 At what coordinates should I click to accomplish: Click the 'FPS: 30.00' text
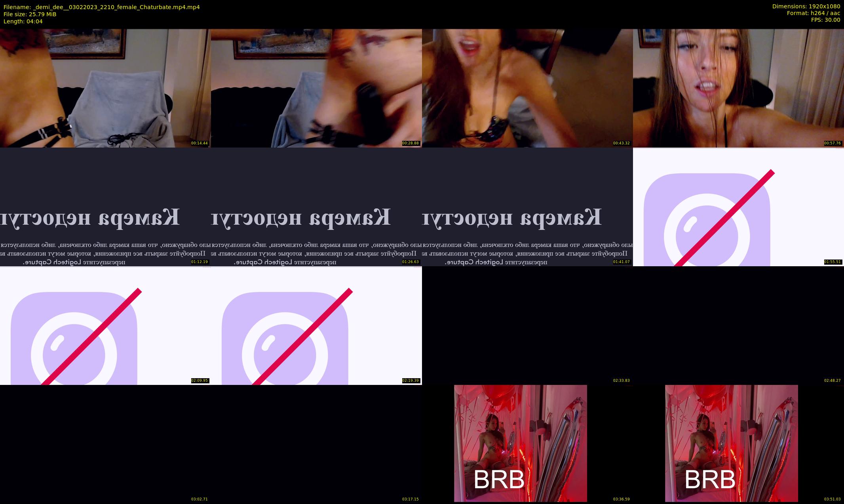click(825, 20)
